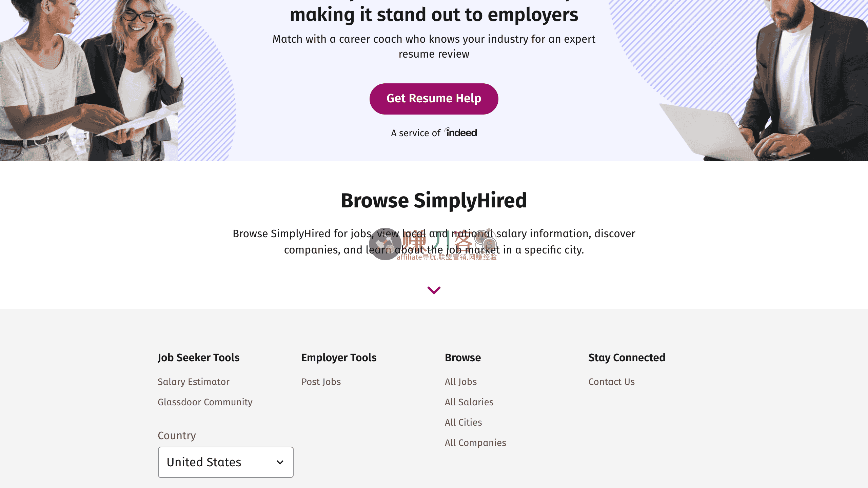Select United States from country selector
The width and height of the screenshot is (868, 488).
point(225,462)
